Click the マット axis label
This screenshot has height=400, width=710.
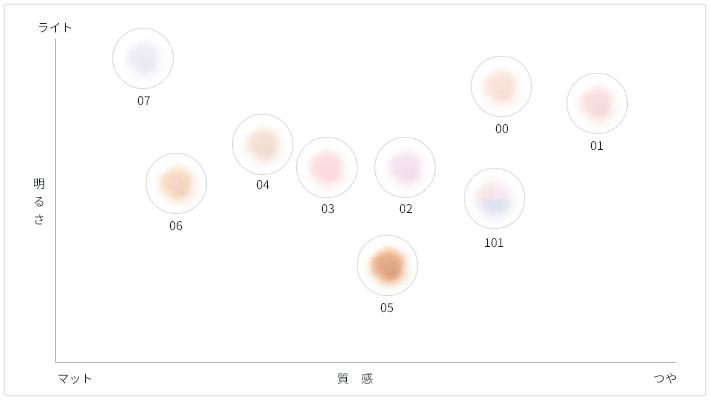(x=75, y=378)
